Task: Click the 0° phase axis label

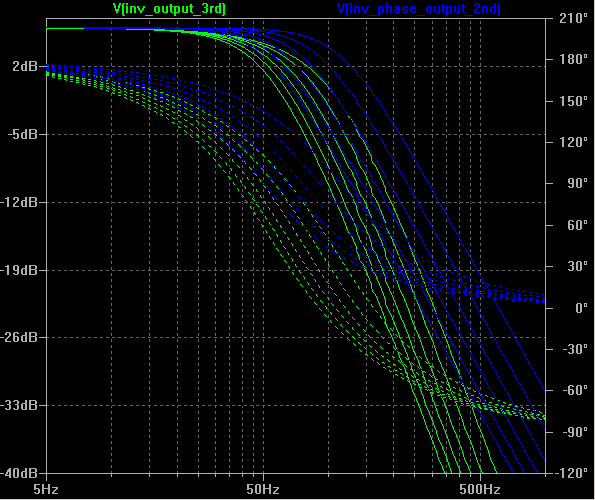Action: pos(581,308)
